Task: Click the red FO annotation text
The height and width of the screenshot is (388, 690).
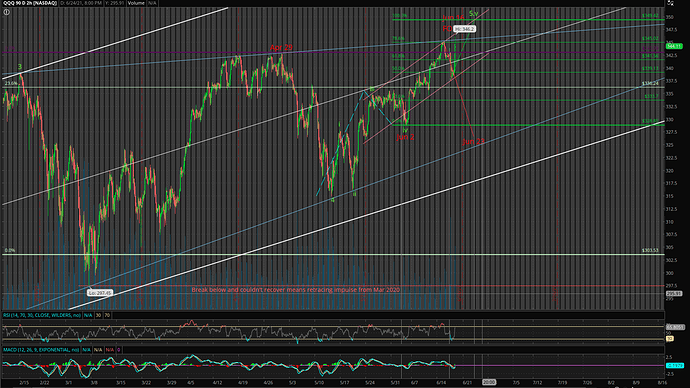Action: [x=447, y=29]
